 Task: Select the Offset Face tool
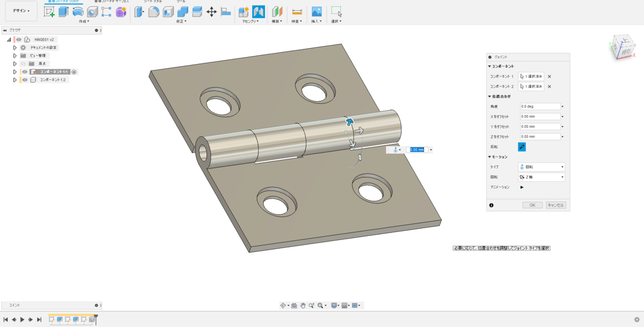click(x=197, y=12)
